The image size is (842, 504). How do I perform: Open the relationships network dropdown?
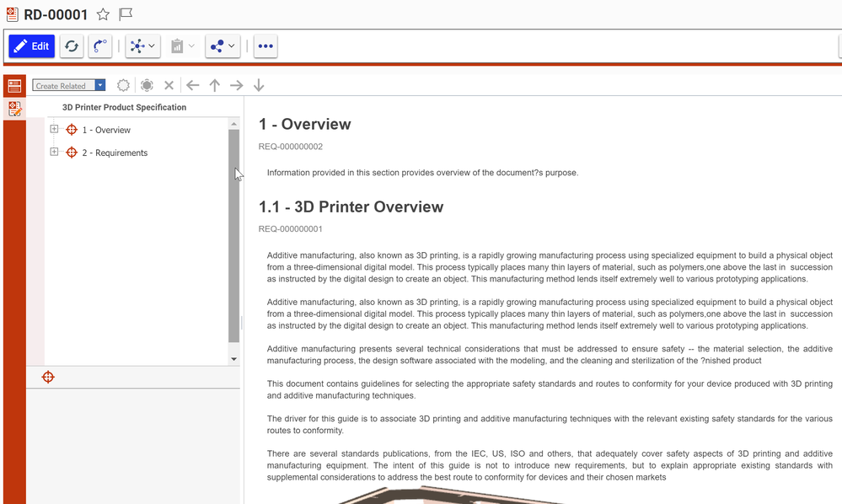pyautogui.click(x=142, y=46)
